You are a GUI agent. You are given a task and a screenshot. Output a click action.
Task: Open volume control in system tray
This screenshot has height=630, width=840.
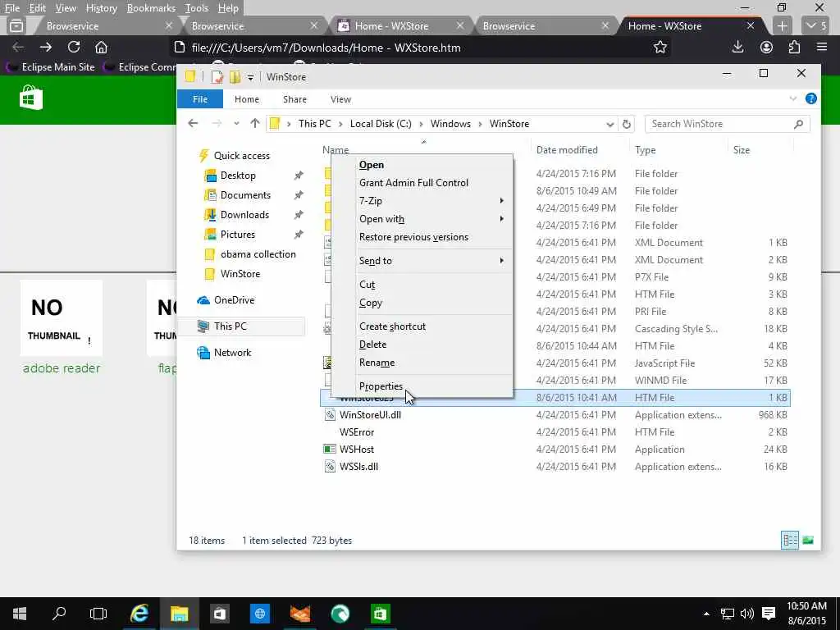coord(746,614)
